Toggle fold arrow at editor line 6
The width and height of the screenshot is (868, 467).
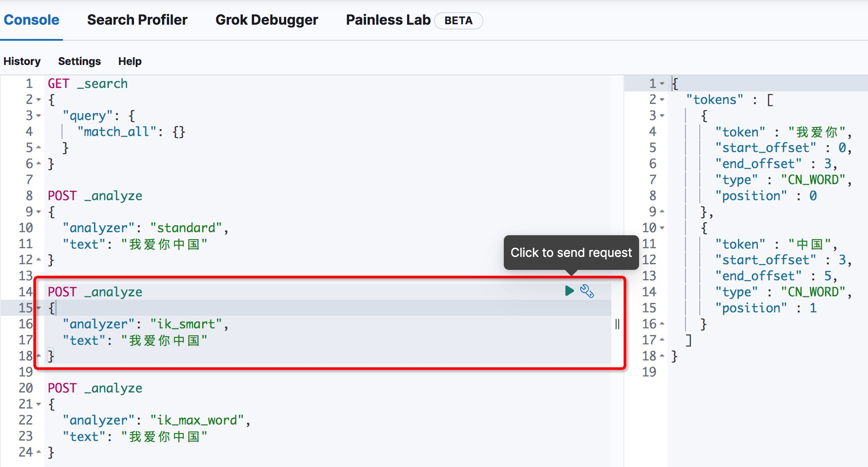39,164
